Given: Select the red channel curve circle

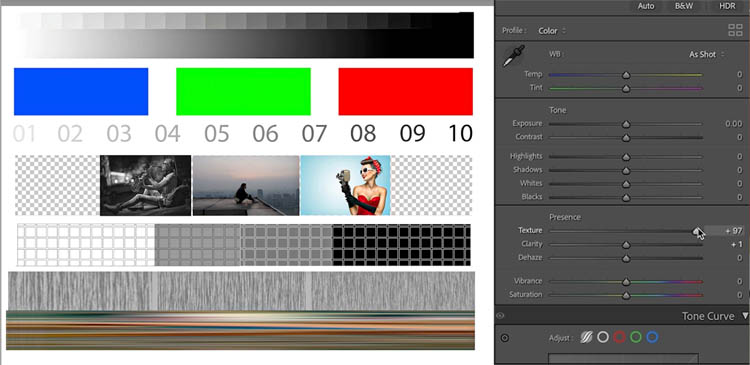Looking at the screenshot, I should [x=619, y=338].
